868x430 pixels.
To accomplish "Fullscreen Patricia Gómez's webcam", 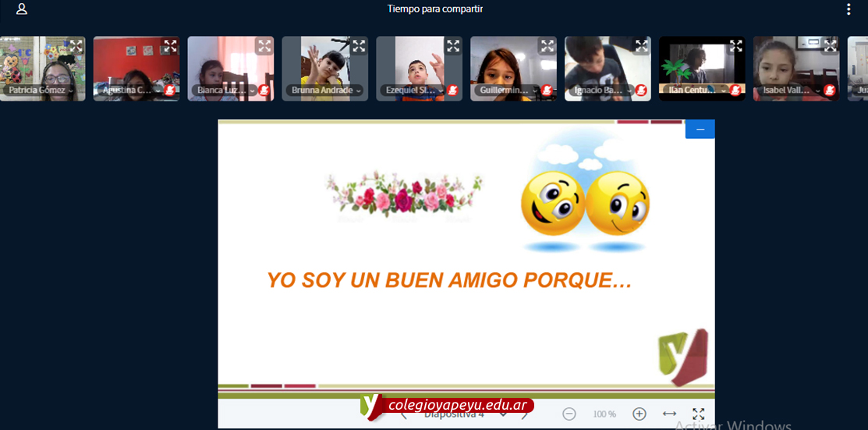I will [76, 46].
